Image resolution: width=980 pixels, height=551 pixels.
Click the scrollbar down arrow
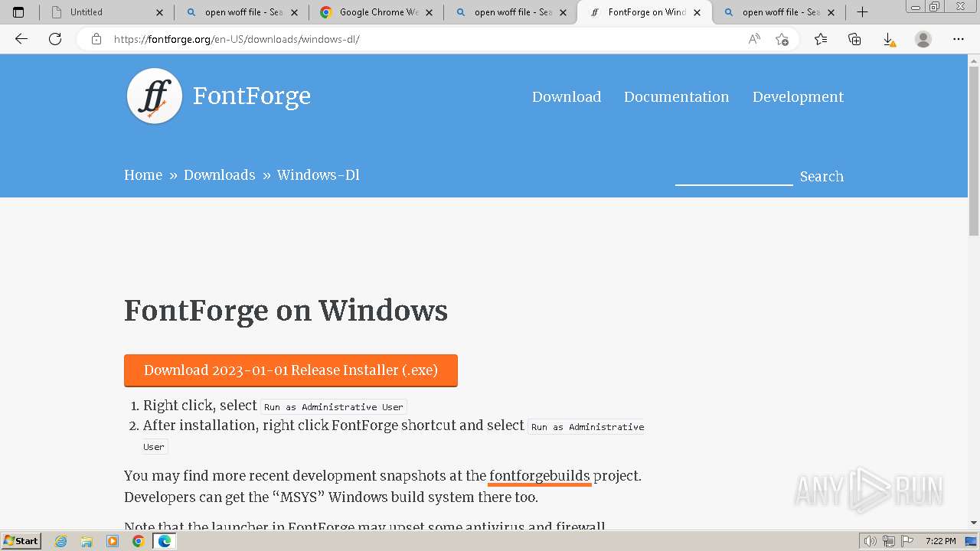974,523
